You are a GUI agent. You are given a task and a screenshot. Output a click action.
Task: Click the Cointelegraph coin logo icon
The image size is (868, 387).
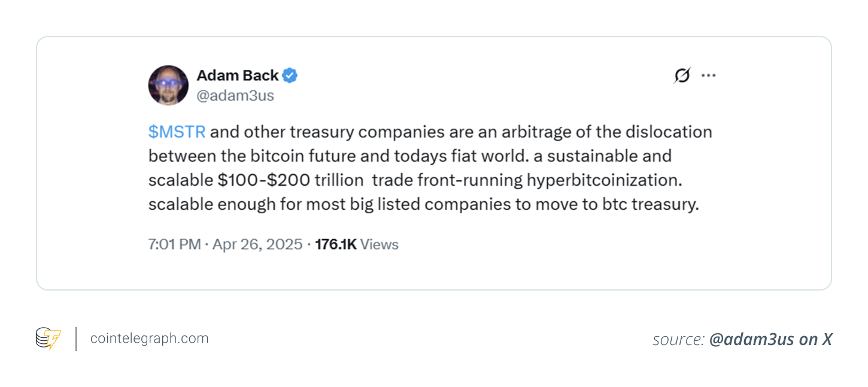(x=48, y=338)
